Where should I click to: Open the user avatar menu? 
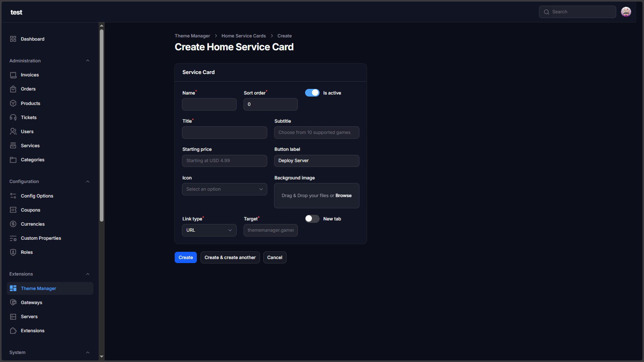pos(625,12)
